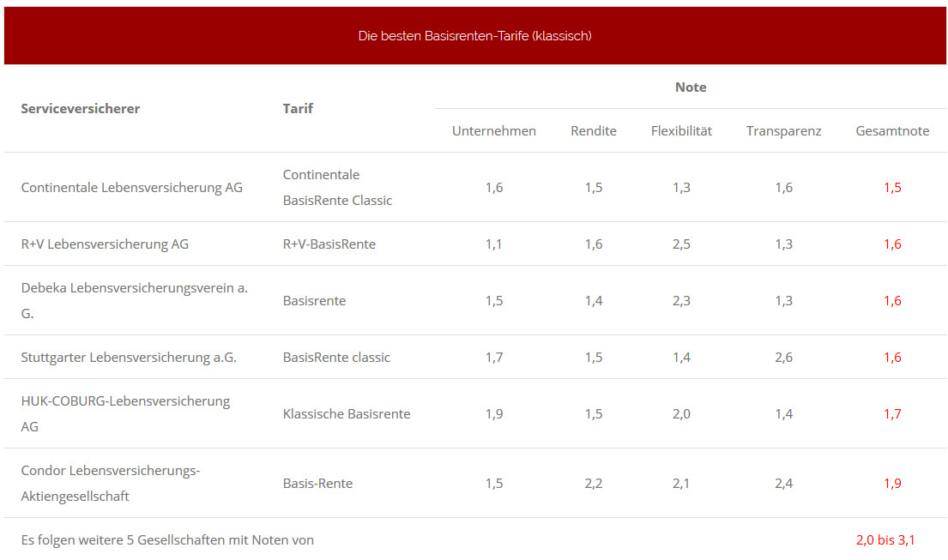Click the Transparenz column subheader
Viewport: 948px width, 560px height.
783,131
